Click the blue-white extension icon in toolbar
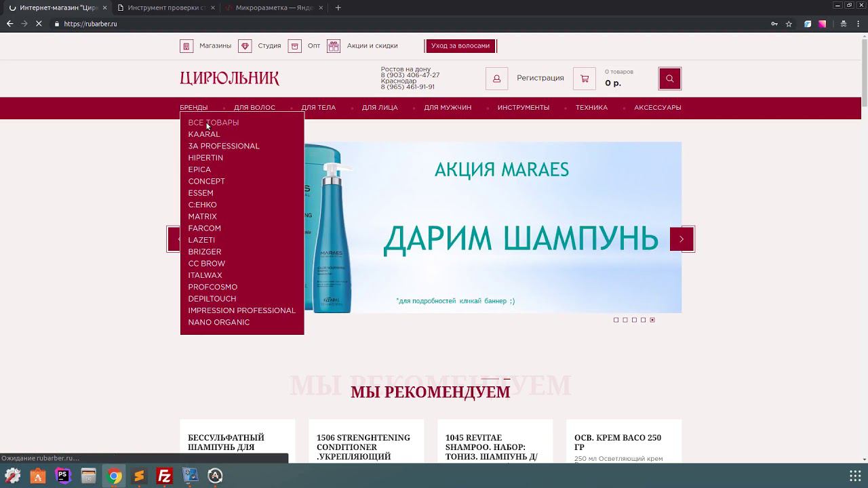The width and height of the screenshot is (868, 488). pyautogui.click(x=808, y=24)
